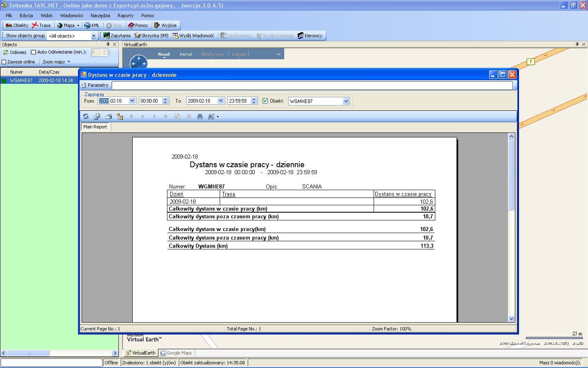Open the Plik menu

click(9, 16)
